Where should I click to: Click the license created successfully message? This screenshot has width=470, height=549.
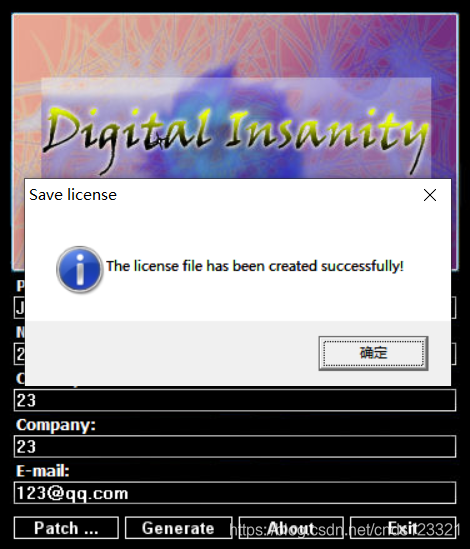(255, 266)
